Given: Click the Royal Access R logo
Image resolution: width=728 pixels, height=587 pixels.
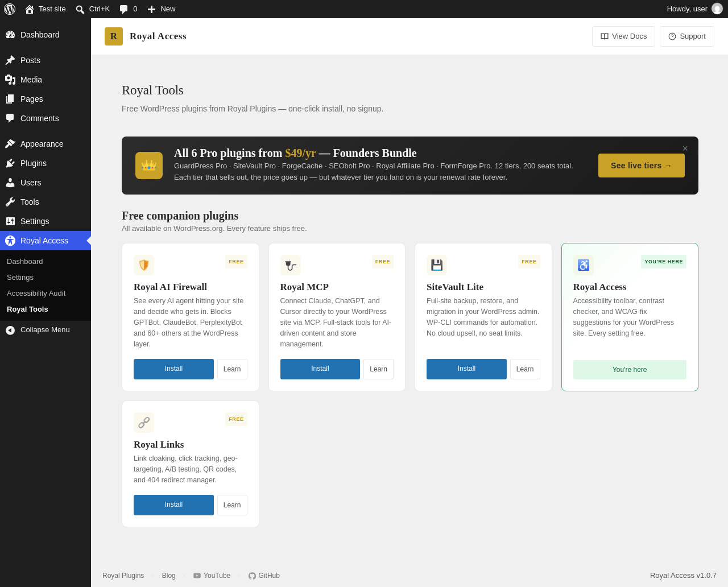Looking at the screenshot, I should tap(114, 36).
